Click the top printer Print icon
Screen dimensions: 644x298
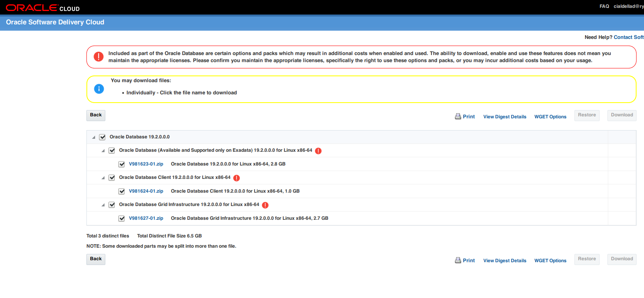point(458,116)
